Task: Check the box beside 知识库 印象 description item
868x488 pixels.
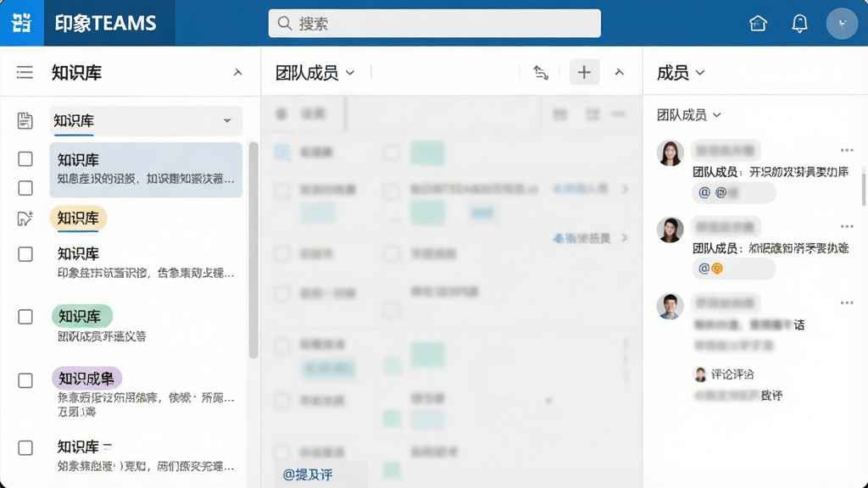Action: (x=25, y=254)
